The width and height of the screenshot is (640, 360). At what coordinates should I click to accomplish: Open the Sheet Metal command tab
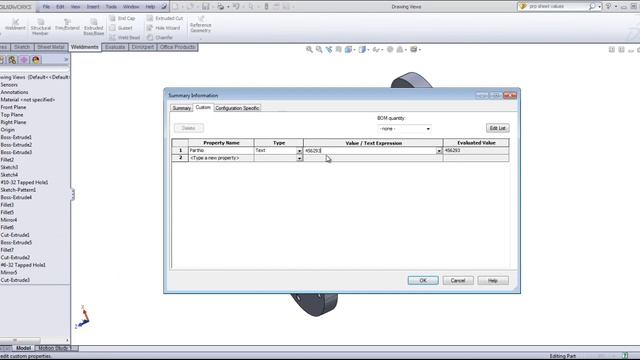(x=51, y=47)
